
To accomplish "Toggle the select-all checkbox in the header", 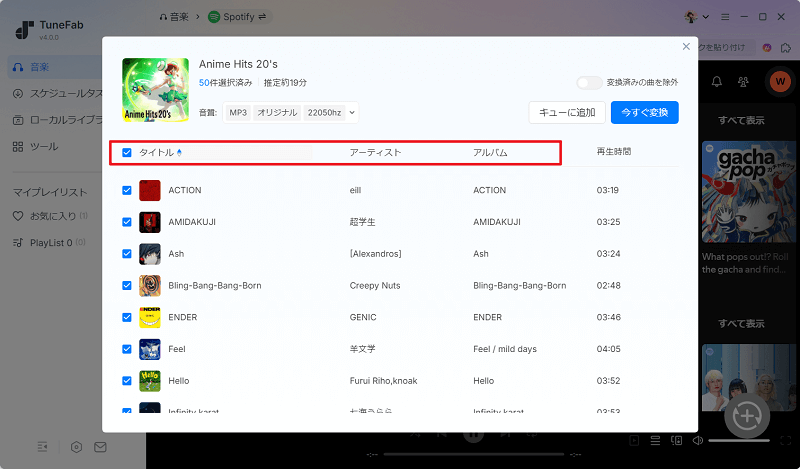I will [127, 152].
